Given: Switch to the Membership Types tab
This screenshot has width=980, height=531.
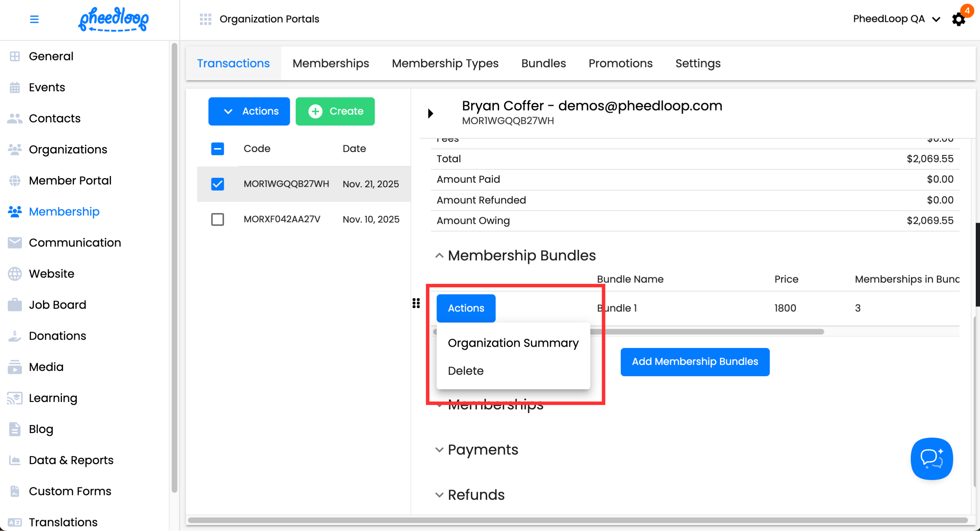Looking at the screenshot, I should [445, 63].
